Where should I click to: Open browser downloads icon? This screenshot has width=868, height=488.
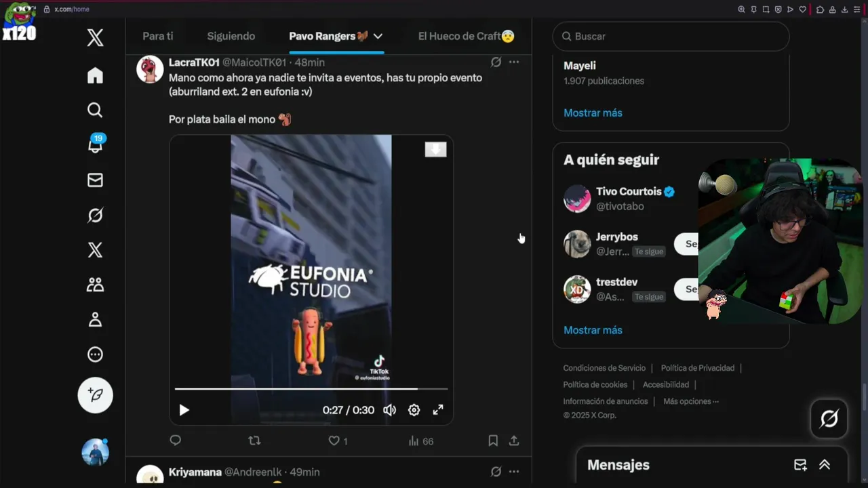pos(844,9)
